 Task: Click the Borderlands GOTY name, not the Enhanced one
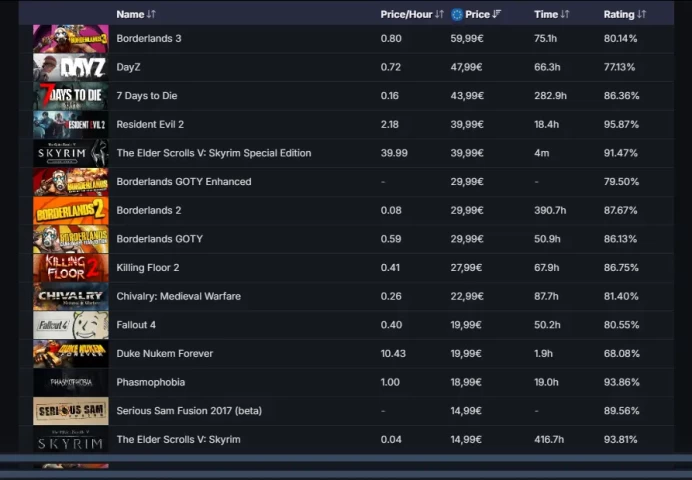click(x=160, y=239)
